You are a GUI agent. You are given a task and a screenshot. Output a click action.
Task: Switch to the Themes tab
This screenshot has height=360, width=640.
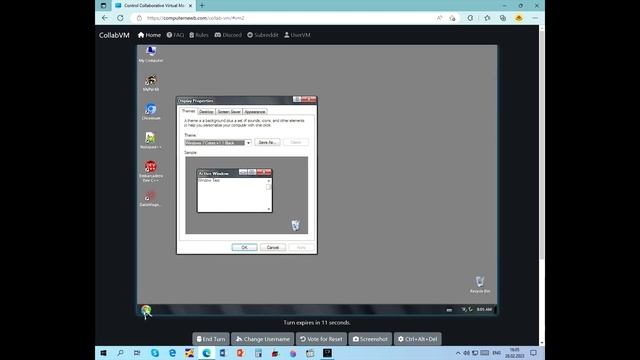pos(188,111)
